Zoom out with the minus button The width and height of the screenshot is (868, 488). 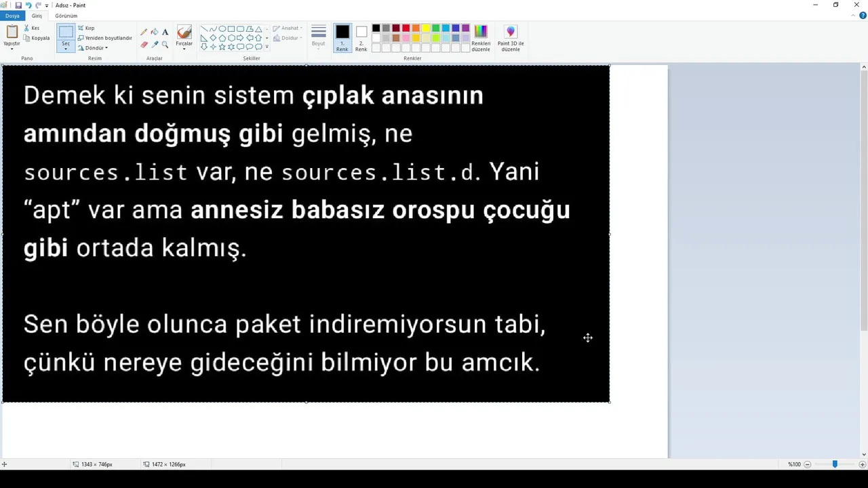[808, 464]
